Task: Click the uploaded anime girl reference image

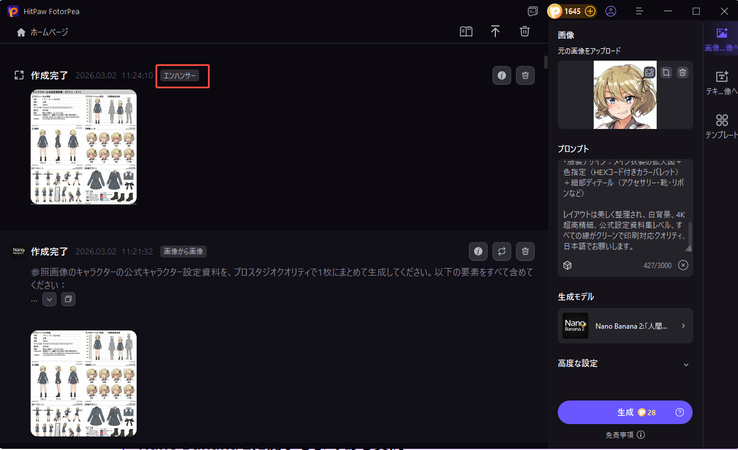Action: pyautogui.click(x=625, y=95)
